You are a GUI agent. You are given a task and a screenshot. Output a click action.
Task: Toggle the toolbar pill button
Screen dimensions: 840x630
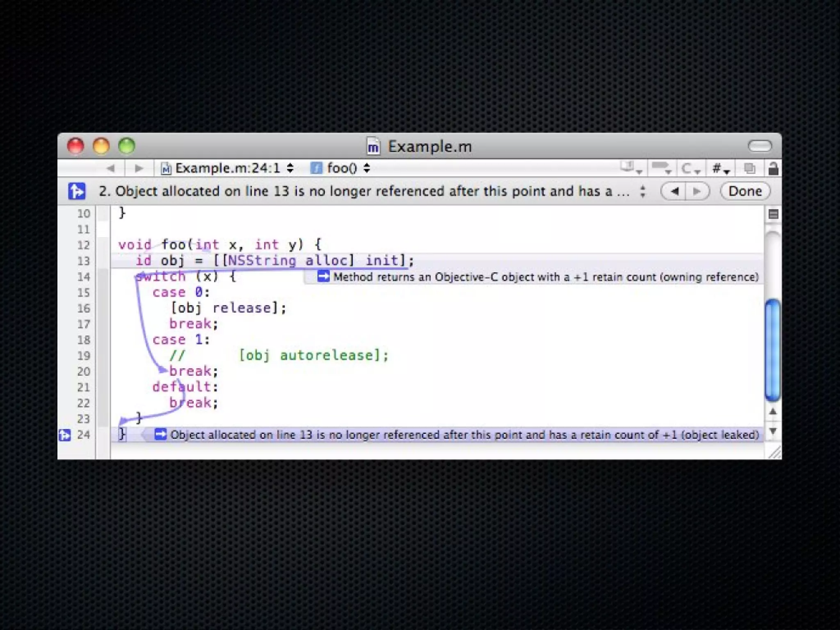760,146
